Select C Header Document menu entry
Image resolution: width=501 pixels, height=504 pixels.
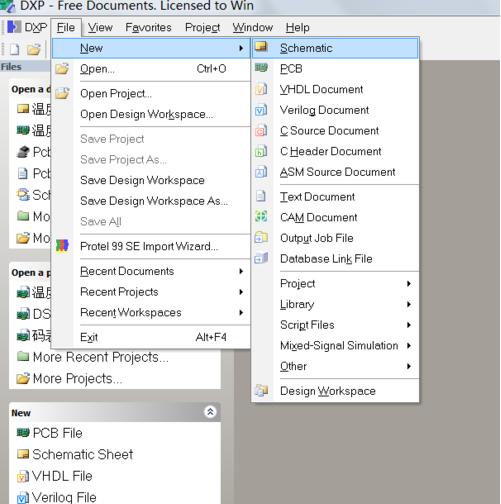335,151
